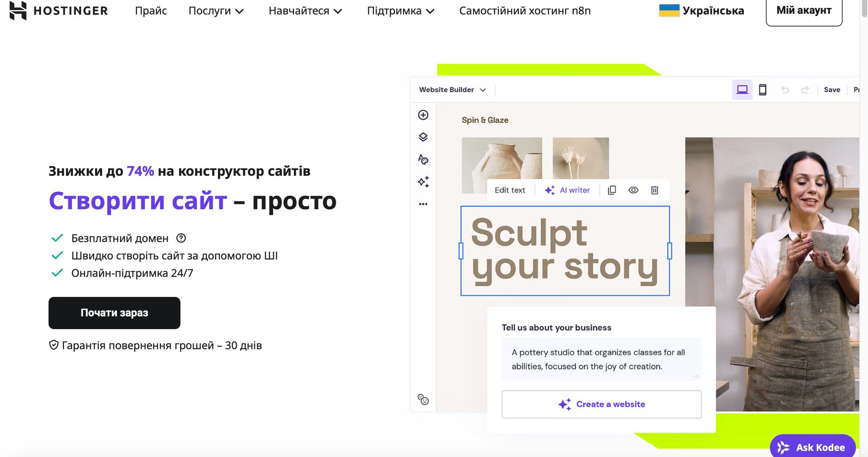The width and height of the screenshot is (868, 457).
Task: Click the Ukrainian flag language selector
Action: coord(669,10)
